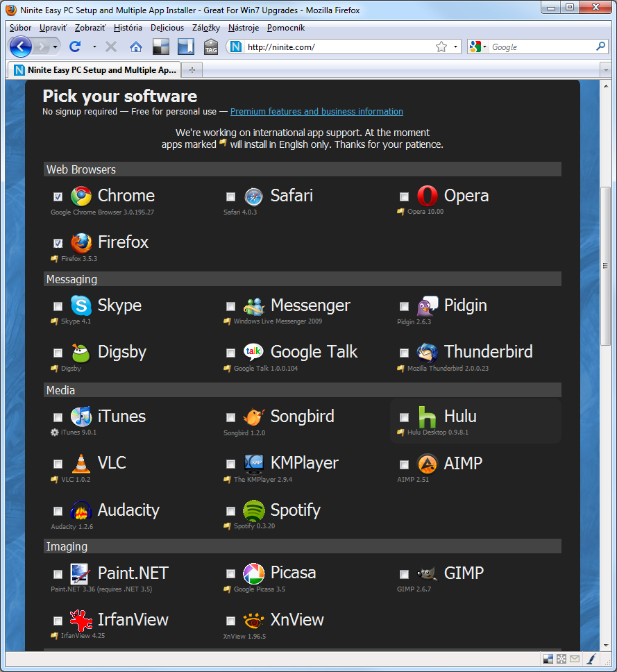Click the KMPlayer monitor icon

[253, 463]
